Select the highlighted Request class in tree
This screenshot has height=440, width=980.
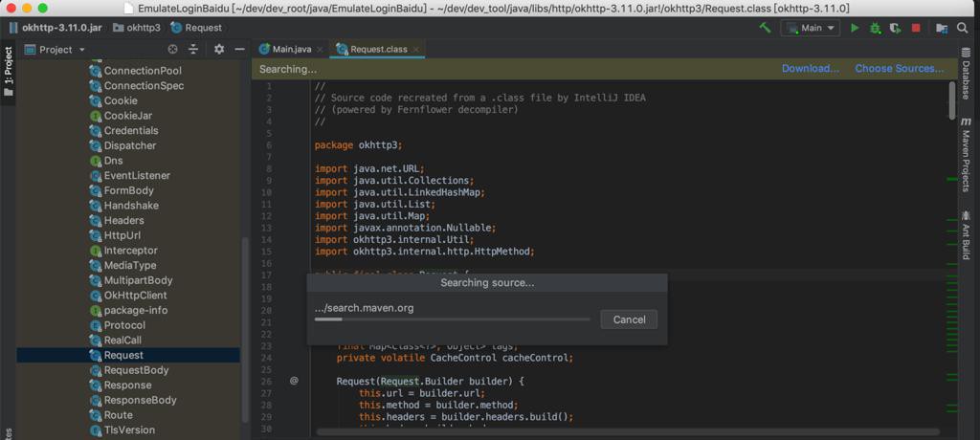[128, 356]
